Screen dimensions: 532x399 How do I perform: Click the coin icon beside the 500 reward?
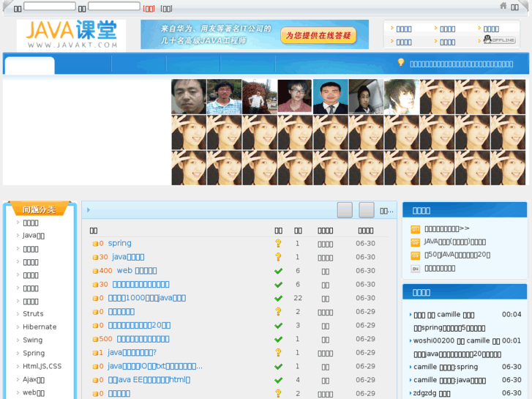pyautogui.click(x=95, y=339)
